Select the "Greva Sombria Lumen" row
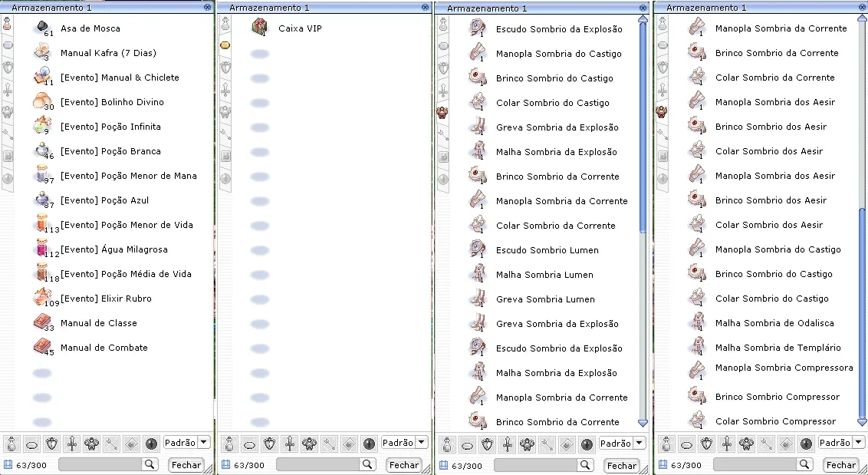 (x=545, y=299)
